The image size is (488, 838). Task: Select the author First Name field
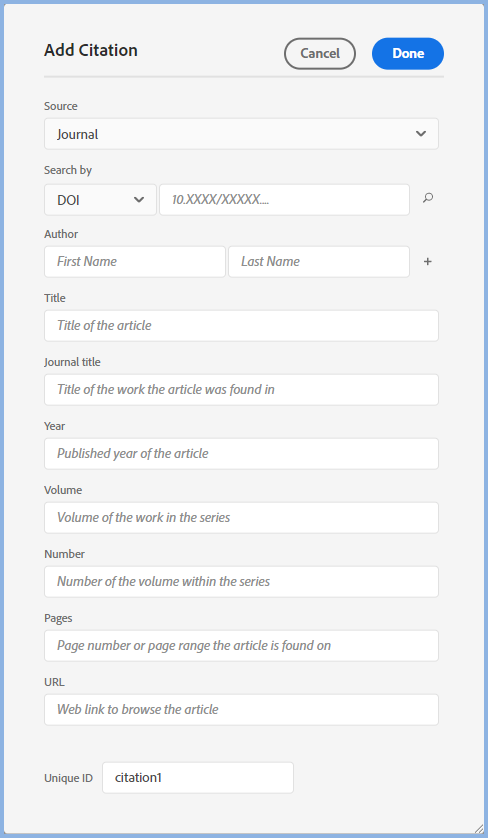pyautogui.click(x=135, y=262)
